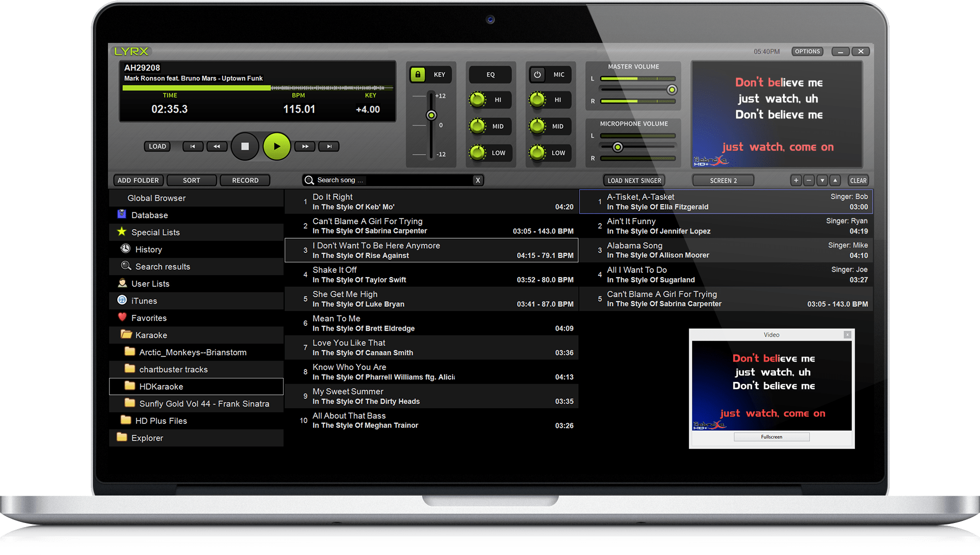Viewport: 980px width, 555px height.
Task: Adjust the EQ HI knob
Action: pyautogui.click(x=477, y=100)
